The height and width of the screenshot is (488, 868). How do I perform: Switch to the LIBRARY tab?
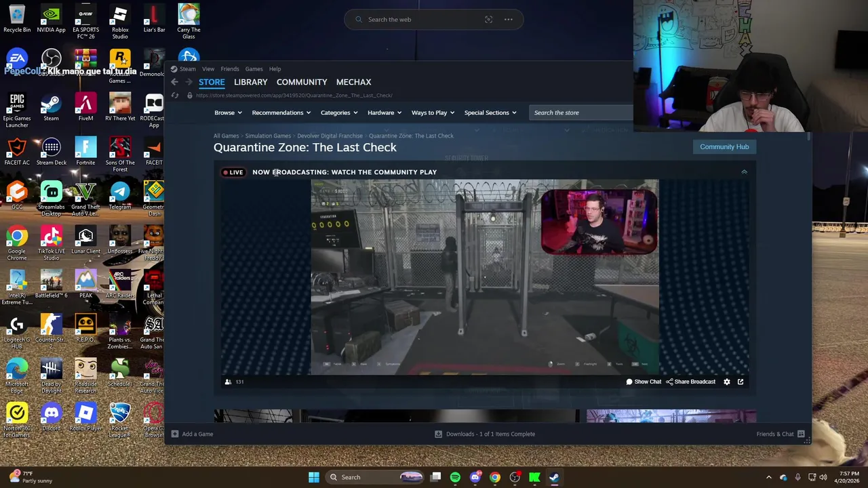tap(250, 82)
